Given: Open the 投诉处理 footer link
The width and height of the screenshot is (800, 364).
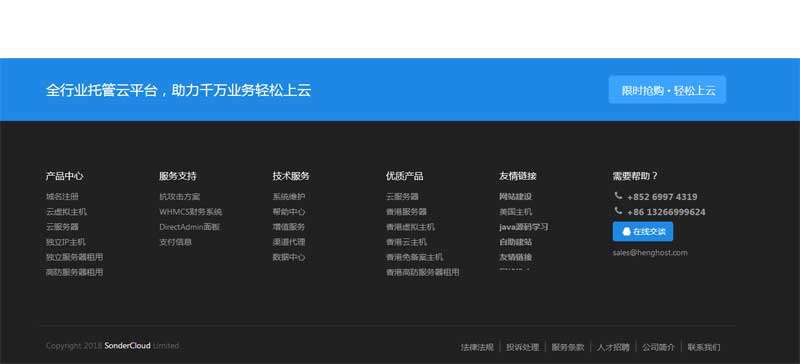Looking at the screenshot, I should [522, 347].
